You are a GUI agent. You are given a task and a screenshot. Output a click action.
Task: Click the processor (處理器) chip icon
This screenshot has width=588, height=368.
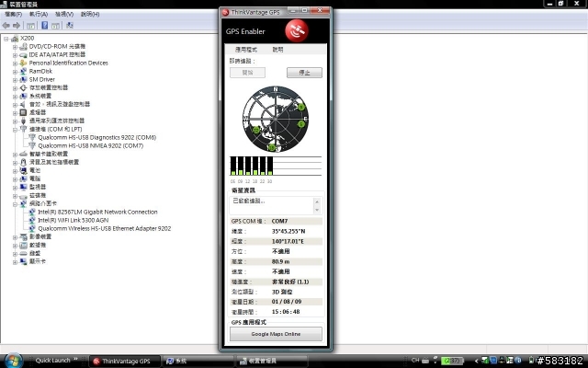(x=23, y=112)
